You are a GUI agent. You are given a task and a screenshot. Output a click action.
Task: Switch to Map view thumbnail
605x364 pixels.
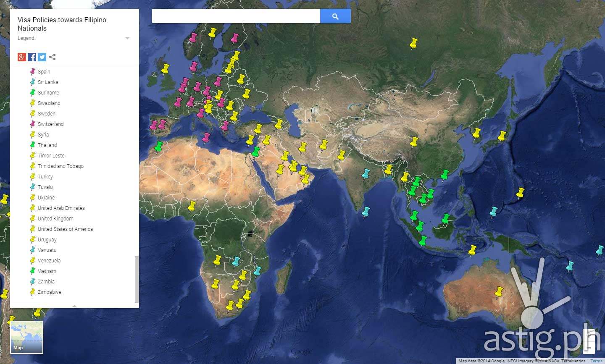click(x=26, y=337)
